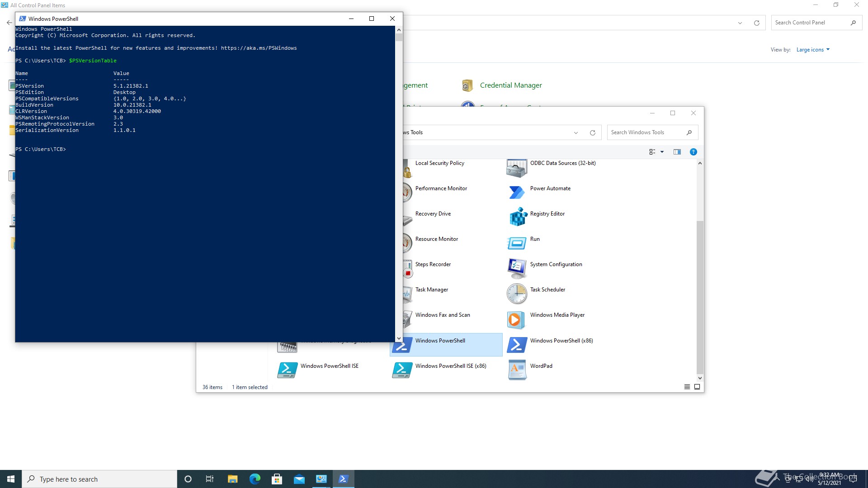Click the CLRVersion value 4.0.30319.42000
This screenshot has height=488, width=868.
click(137, 111)
